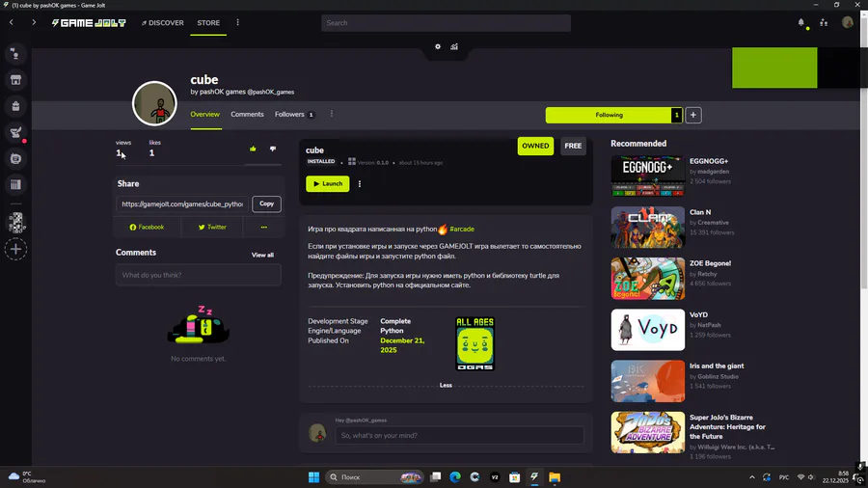Go forward with the right arrow

pyautogui.click(x=34, y=23)
